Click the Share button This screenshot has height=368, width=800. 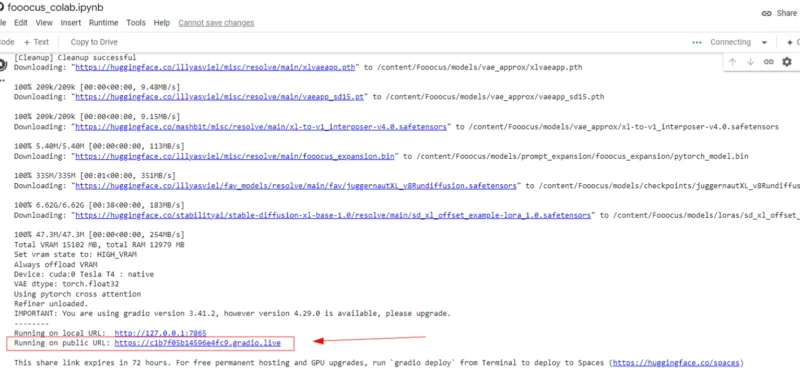click(x=786, y=13)
